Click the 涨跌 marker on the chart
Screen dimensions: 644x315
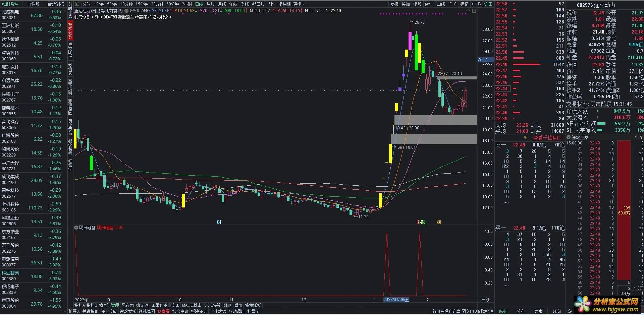[x=421, y=222]
